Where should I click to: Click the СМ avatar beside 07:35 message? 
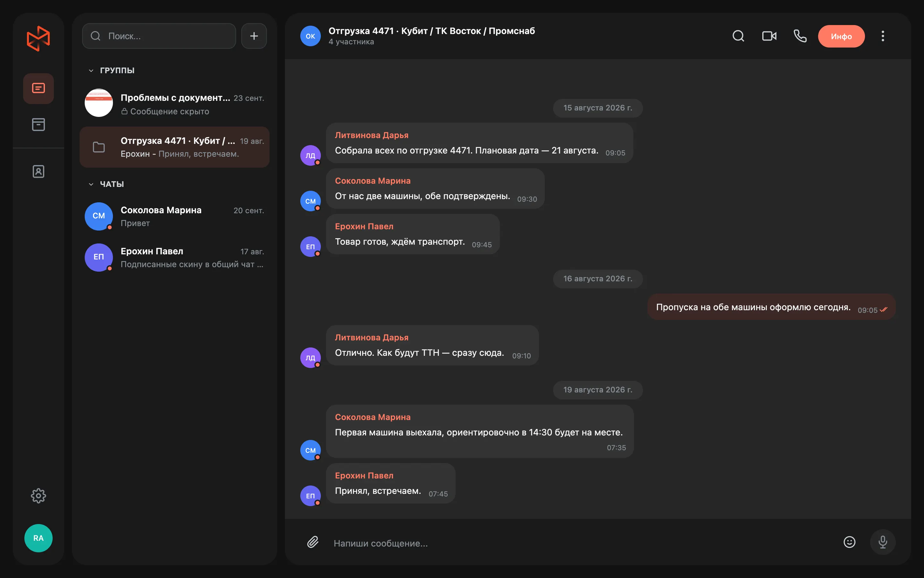(311, 450)
